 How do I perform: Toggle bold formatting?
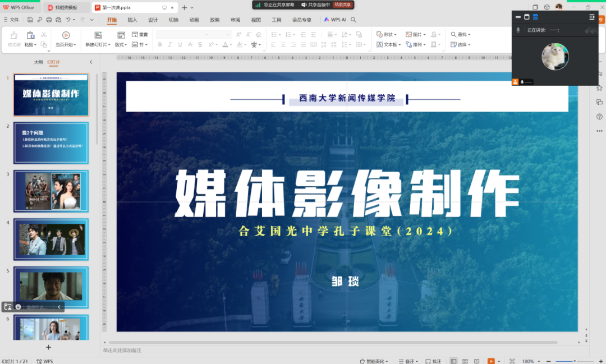[x=160, y=44]
